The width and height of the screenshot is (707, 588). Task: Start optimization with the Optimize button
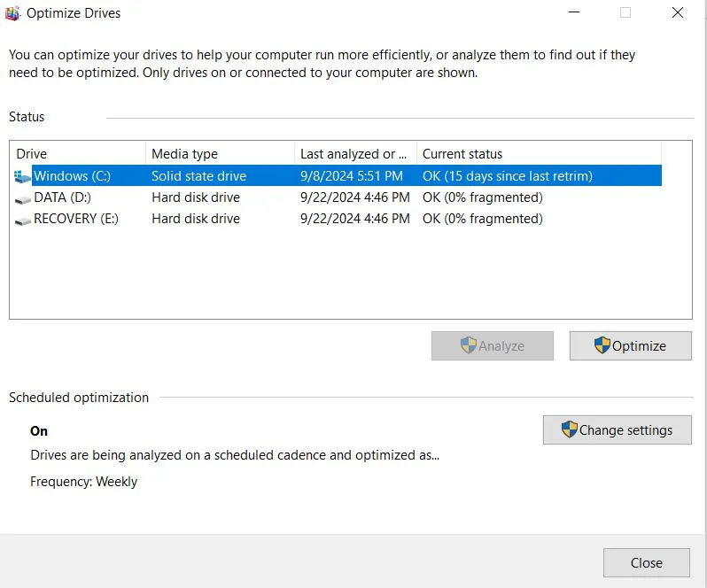pyautogui.click(x=630, y=345)
